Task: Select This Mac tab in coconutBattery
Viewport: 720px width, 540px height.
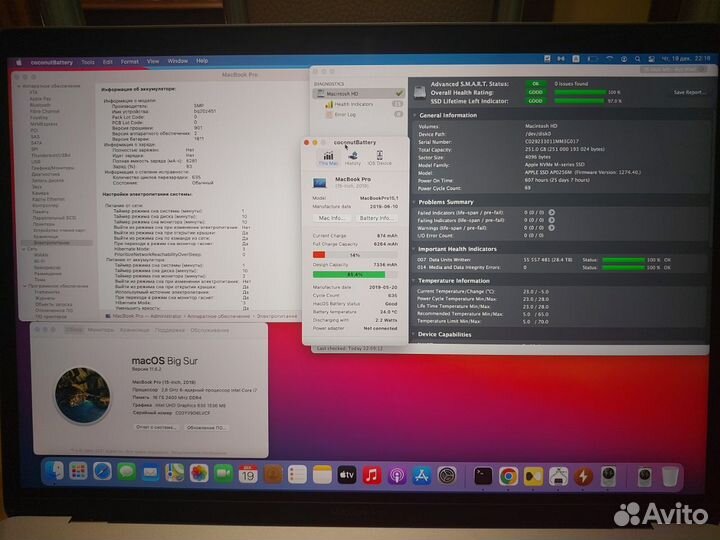Action: (328, 158)
